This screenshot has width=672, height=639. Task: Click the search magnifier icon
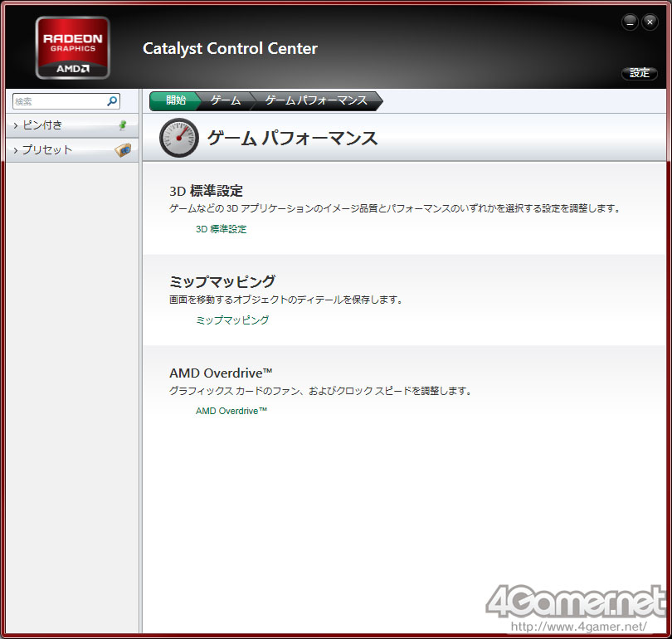[112, 101]
